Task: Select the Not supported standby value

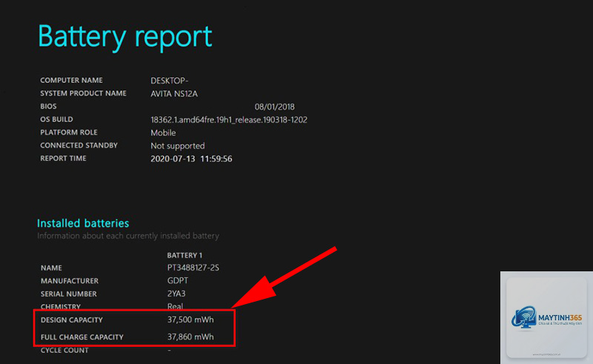Action: [x=178, y=146]
